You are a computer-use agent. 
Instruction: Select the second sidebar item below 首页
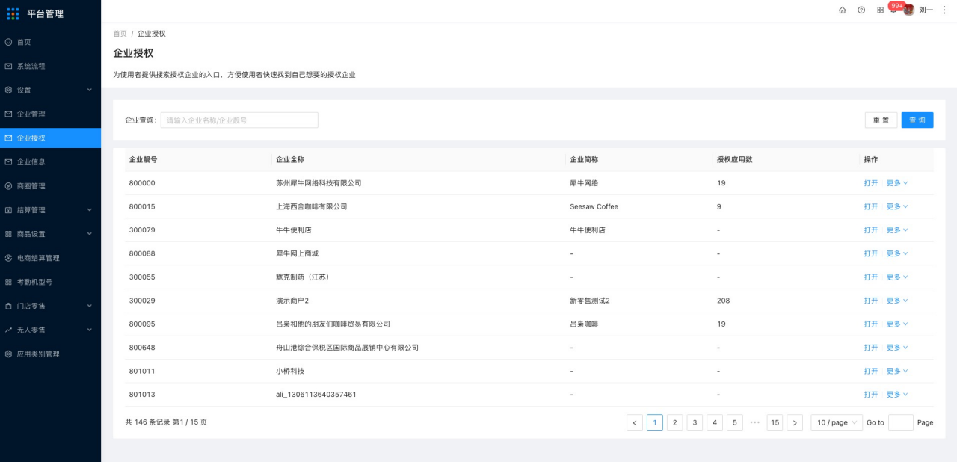tap(50, 90)
